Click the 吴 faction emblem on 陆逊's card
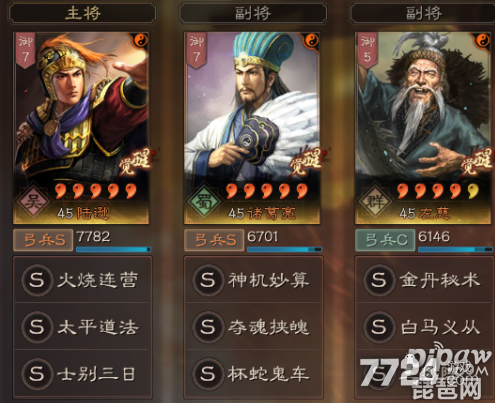Screen dimensions: 495x403 [x=33, y=202]
